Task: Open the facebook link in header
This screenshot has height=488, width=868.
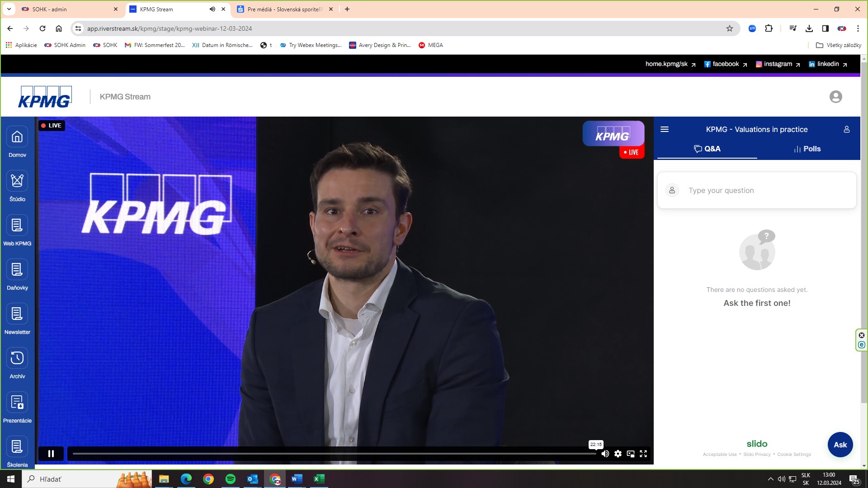Action: pos(726,64)
